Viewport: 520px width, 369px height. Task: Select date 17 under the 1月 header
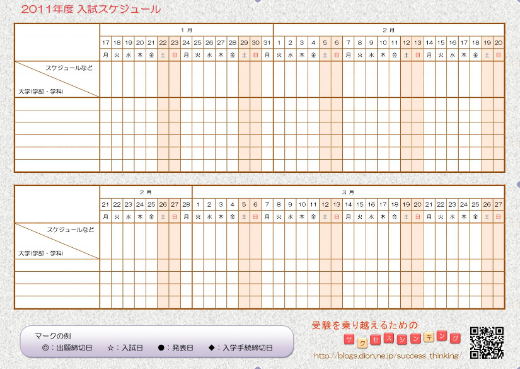pyautogui.click(x=106, y=42)
